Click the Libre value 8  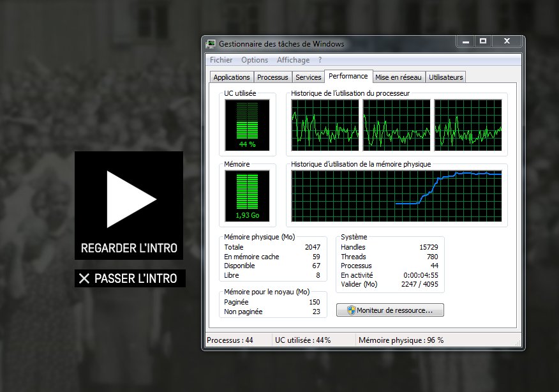(x=318, y=275)
